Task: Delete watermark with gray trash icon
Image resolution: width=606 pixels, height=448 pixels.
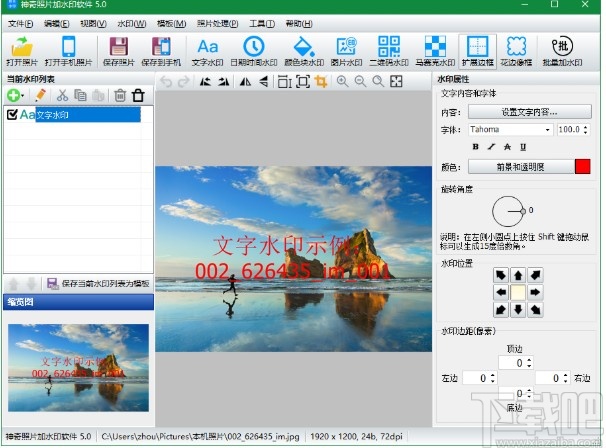Action: (x=120, y=95)
